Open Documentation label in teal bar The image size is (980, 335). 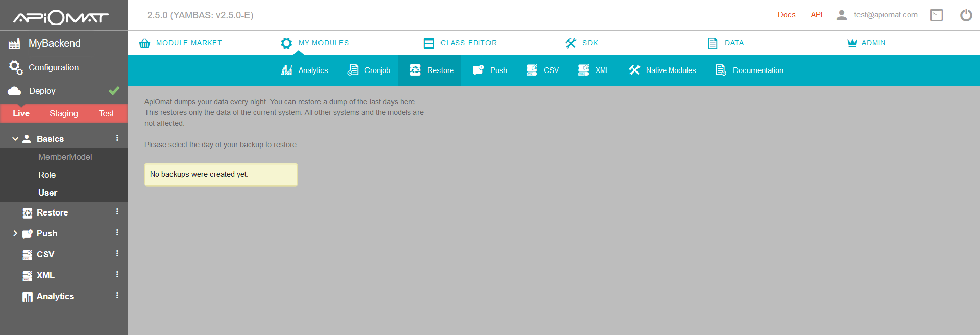(758, 70)
